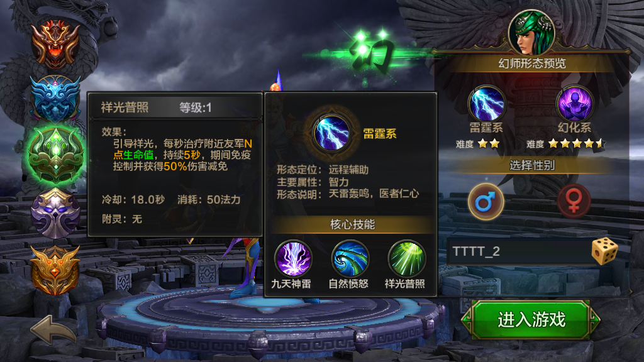Screen dimensions: 644x362
Task: Click the 进入游戏 button
Action: pyautogui.click(x=531, y=319)
